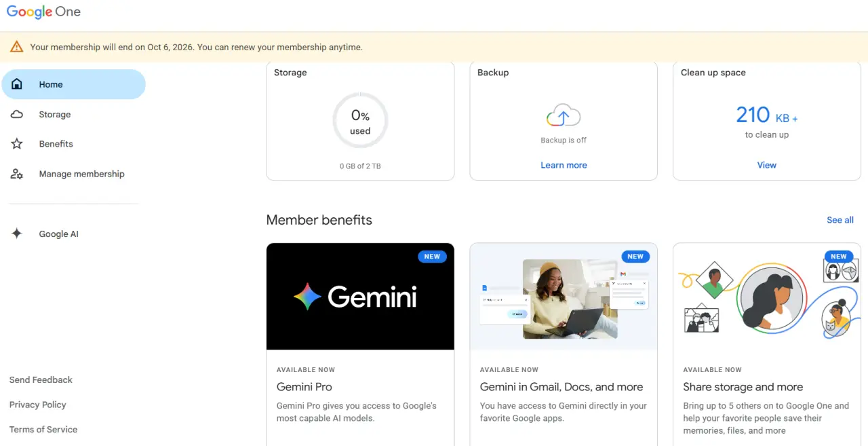The width and height of the screenshot is (868, 446).
Task: Click the Home house icon in sidebar
Action: click(x=17, y=84)
